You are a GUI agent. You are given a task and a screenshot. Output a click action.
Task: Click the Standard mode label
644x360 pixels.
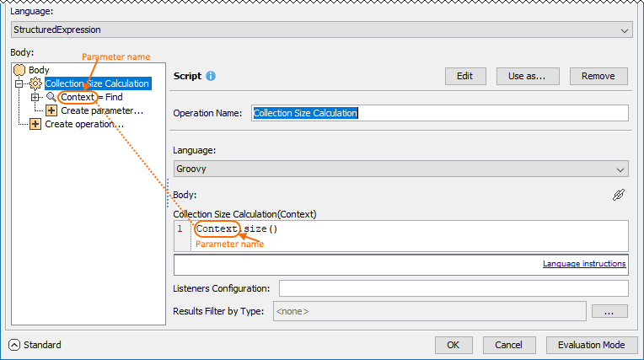coord(42,345)
